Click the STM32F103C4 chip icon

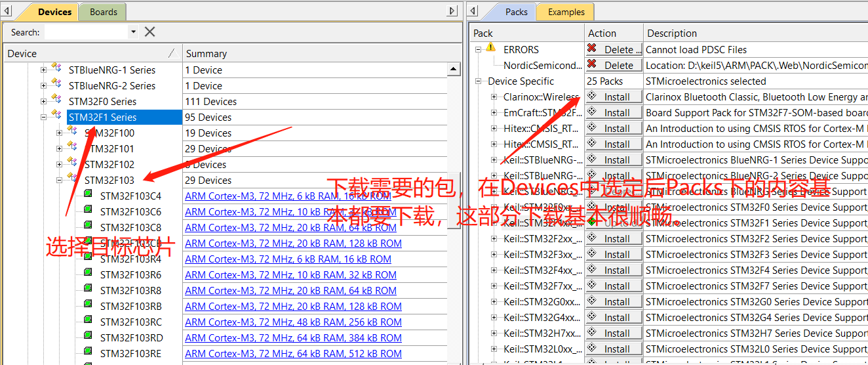click(x=88, y=194)
